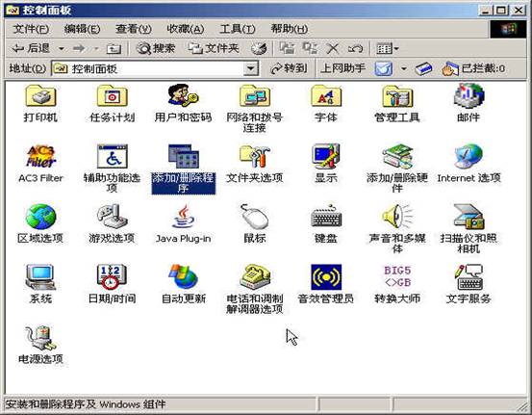
Task: Open the 帮助(H) help menu
Action: pos(289,29)
